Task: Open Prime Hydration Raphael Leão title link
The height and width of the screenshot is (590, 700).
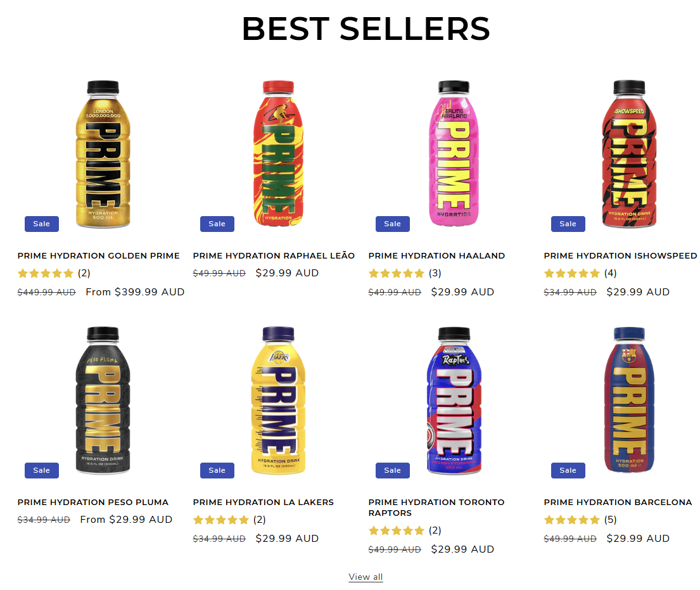Action: 274,256
